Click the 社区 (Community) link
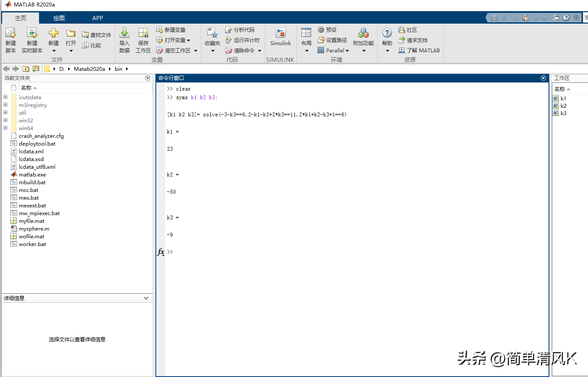 click(407, 30)
